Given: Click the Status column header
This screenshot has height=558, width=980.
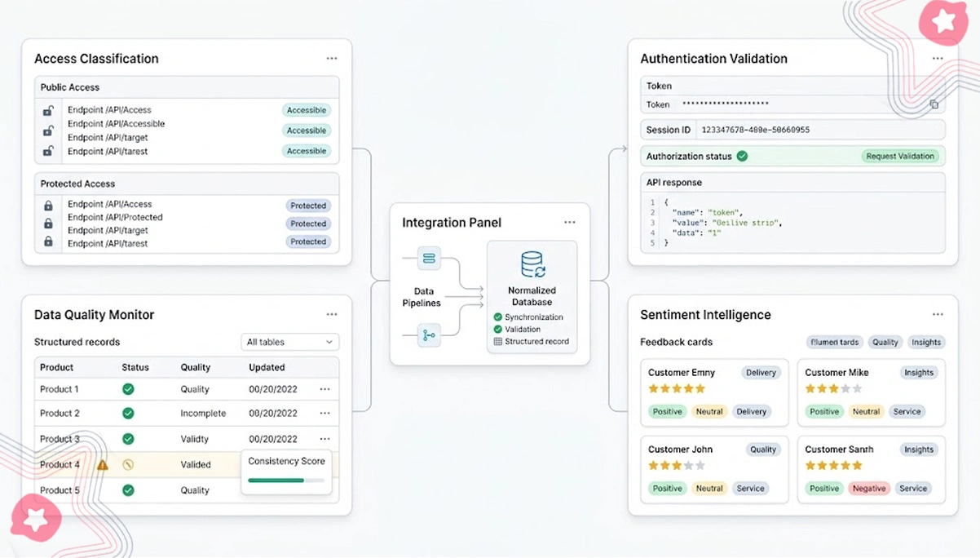Looking at the screenshot, I should 135,368.
